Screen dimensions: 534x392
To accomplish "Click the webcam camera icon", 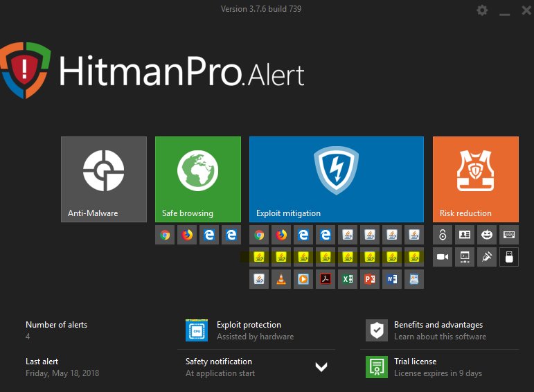I will [443, 257].
